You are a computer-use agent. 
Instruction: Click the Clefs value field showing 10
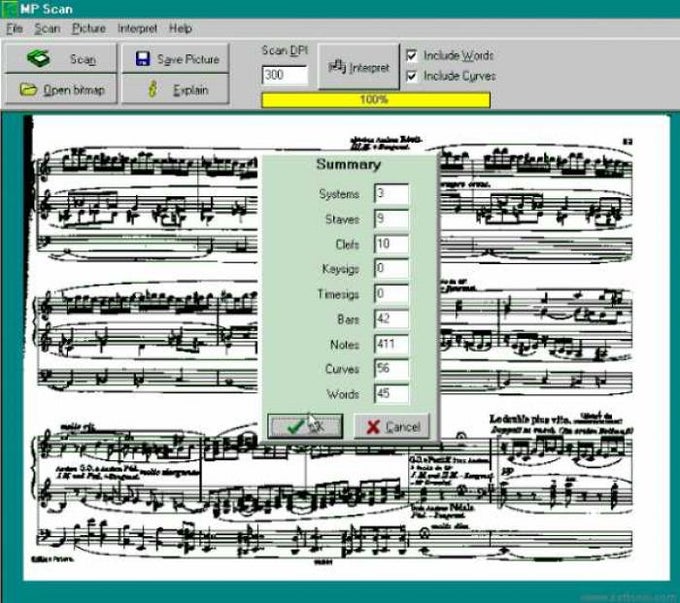click(391, 244)
